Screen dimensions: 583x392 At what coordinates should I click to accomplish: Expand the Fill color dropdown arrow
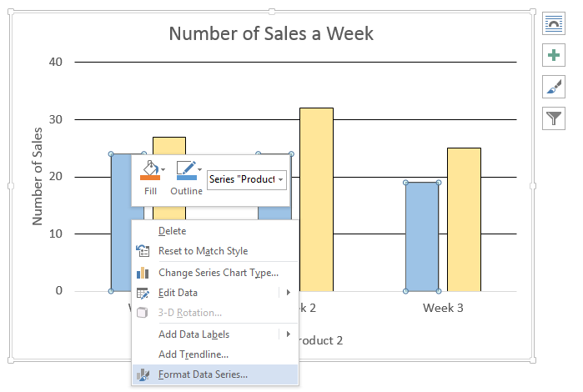[x=163, y=169]
